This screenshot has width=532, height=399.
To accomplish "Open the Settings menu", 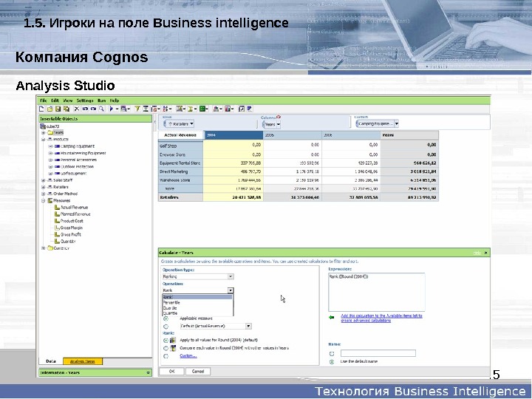I will (85, 100).
